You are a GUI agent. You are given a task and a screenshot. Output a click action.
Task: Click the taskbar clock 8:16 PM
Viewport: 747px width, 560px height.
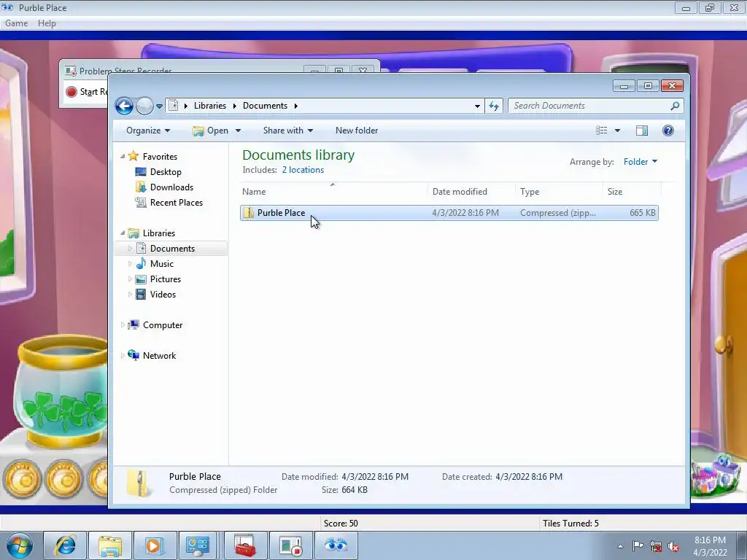(x=710, y=540)
